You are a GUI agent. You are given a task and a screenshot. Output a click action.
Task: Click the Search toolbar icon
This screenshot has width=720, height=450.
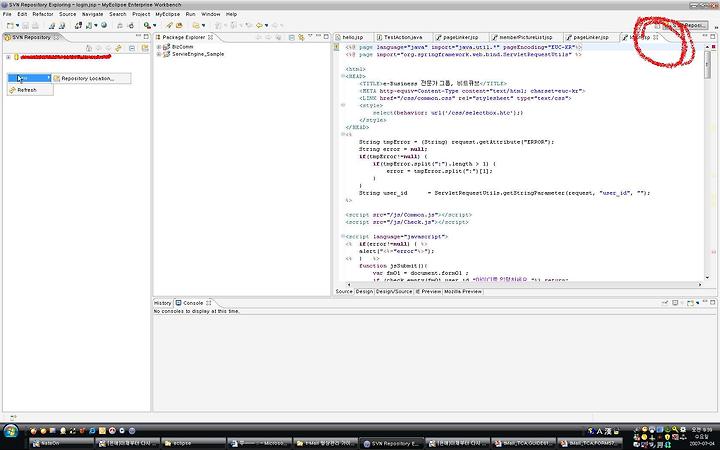coord(147,26)
